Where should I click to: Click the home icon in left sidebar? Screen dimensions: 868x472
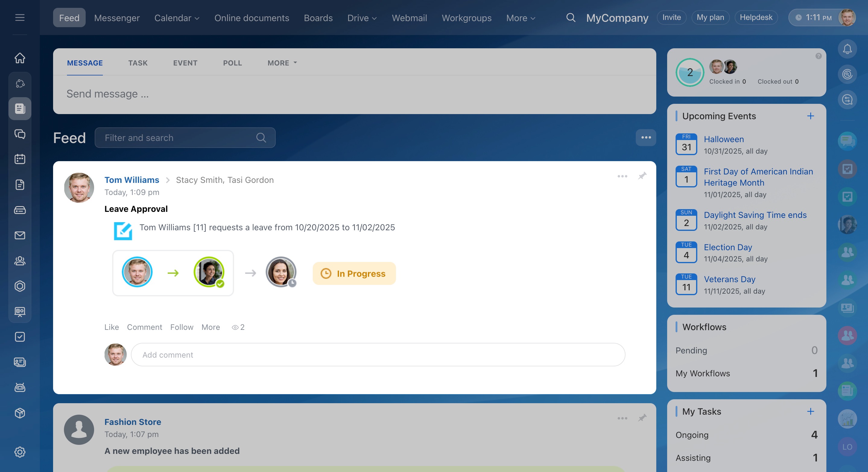(20, 58)
